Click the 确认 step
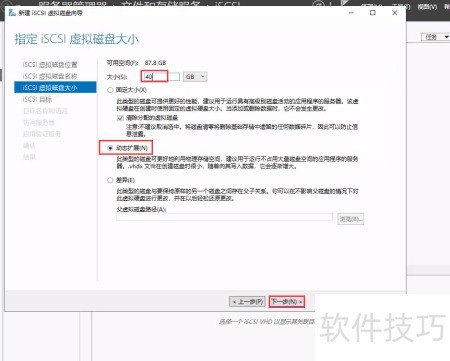This screenshot has width=450, height=361. [29, 146]
